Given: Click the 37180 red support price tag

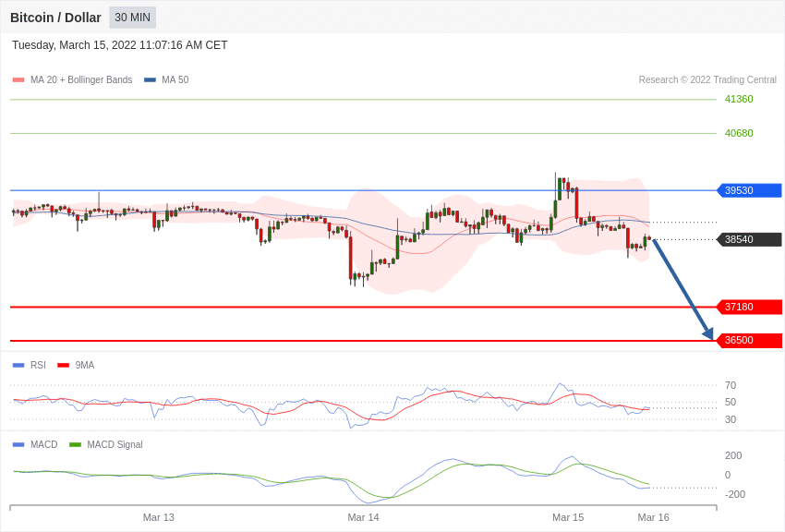Looking at the screenshot, I should pyautogui.click(x=750, y=307).
